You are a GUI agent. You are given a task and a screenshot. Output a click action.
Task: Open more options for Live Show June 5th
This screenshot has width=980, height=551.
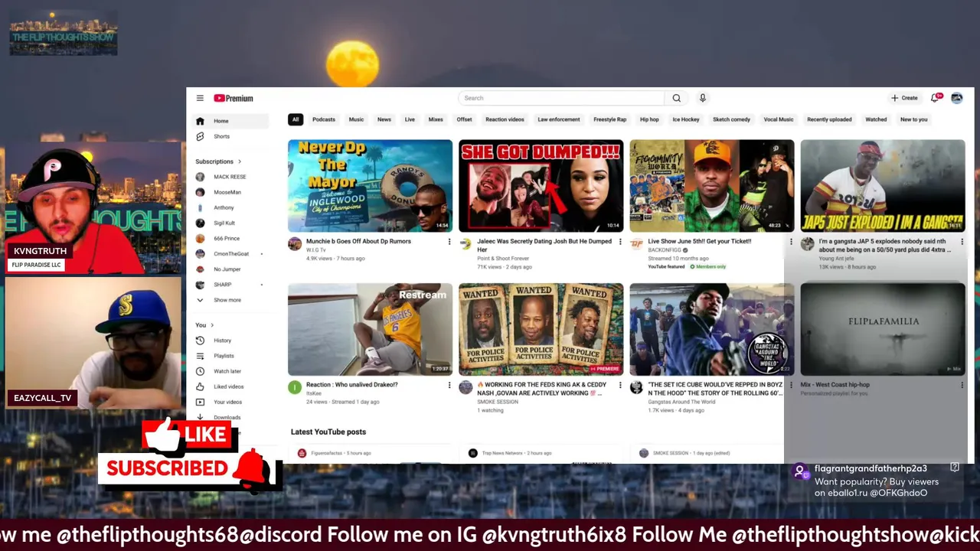(x=791, y=242)
